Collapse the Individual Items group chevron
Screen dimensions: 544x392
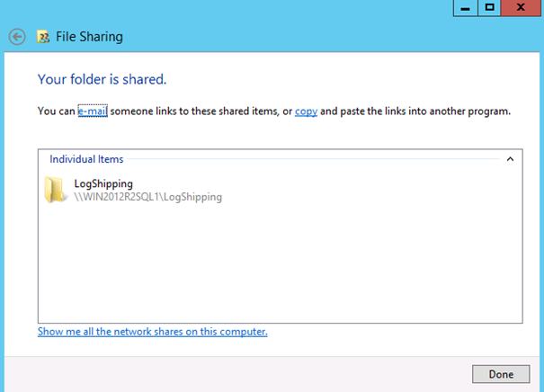coord(510,159)
